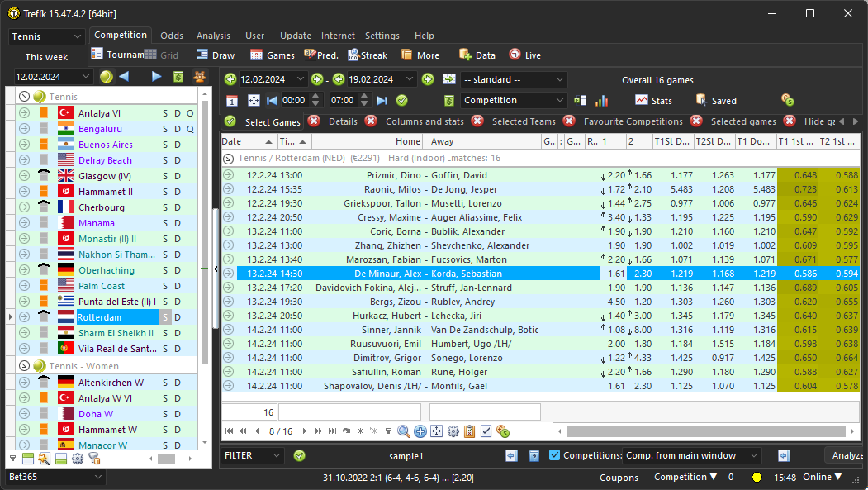
Task: Click the bar chart icon beside Competition dropdown
Action: (601, 100)
